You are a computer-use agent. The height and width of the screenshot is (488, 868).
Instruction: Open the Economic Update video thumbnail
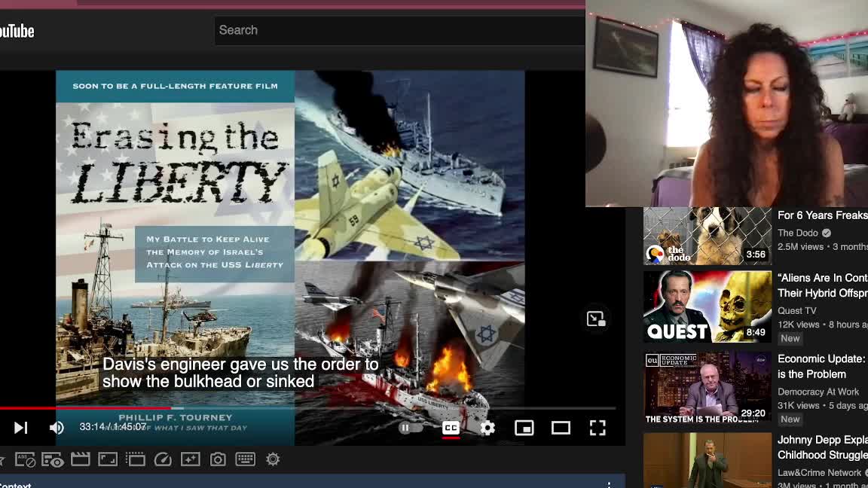(x=708, y=388)
